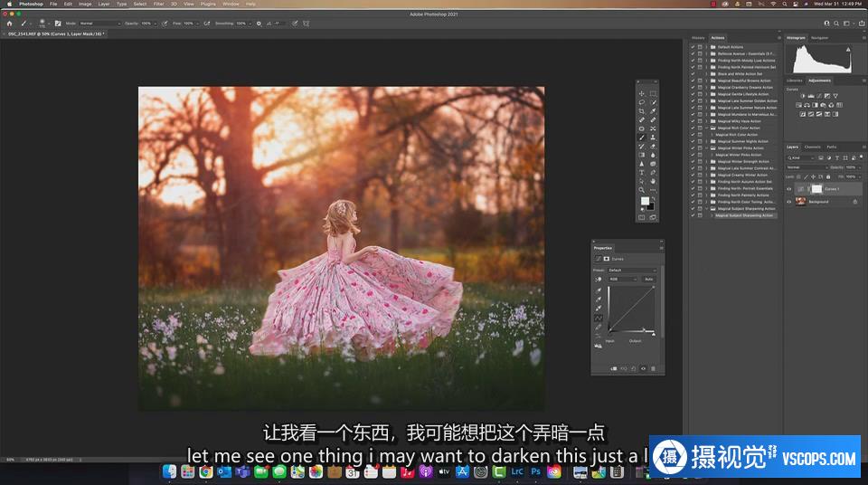Pick the black point eyedropper in Curves
This screenshot has width=868, height=485.
click(598, 290)
